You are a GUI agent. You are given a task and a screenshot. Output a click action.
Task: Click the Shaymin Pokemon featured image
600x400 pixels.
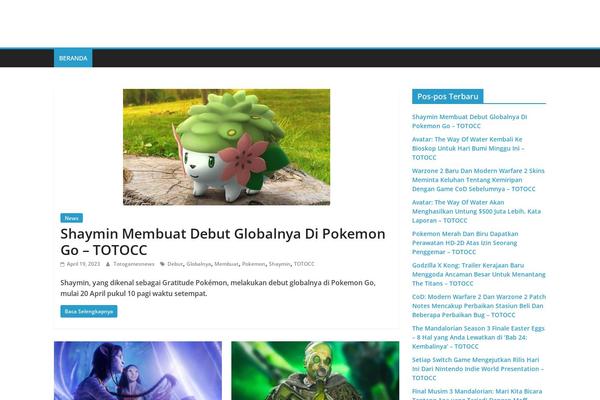[226, 147]
